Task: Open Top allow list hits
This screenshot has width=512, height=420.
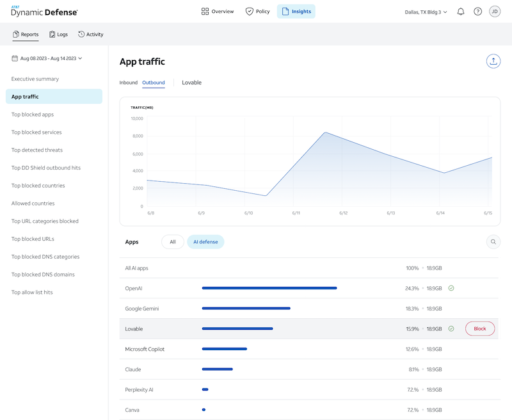Action: [32, 293]
